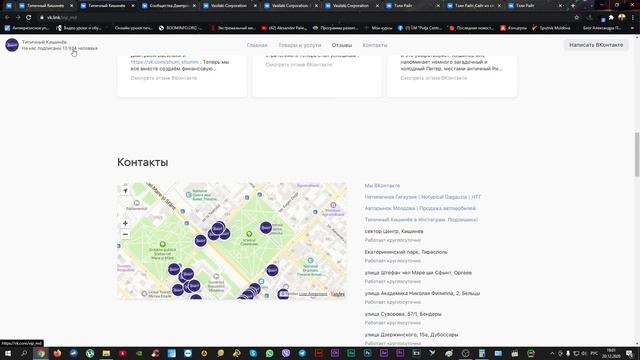This screenshot has height=360, width=640.
Task: Click the subscriber count under Типичный Кишинёв
Action: click(x=60, y=48)
